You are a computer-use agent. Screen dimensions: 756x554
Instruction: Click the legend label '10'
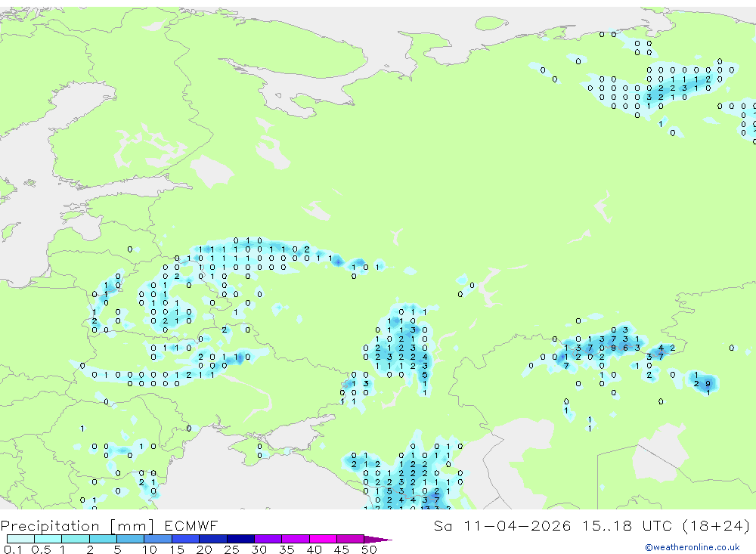tap(150, 549)
